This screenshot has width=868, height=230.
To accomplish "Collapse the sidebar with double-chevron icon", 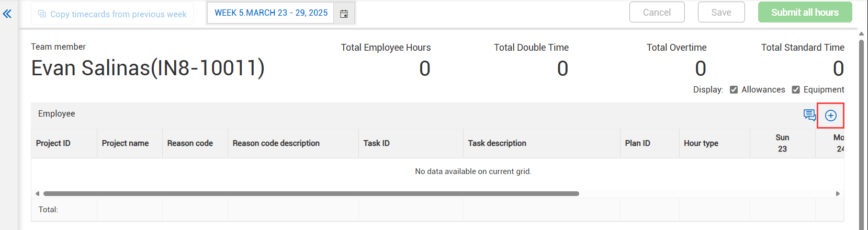I will coord(7,14).
